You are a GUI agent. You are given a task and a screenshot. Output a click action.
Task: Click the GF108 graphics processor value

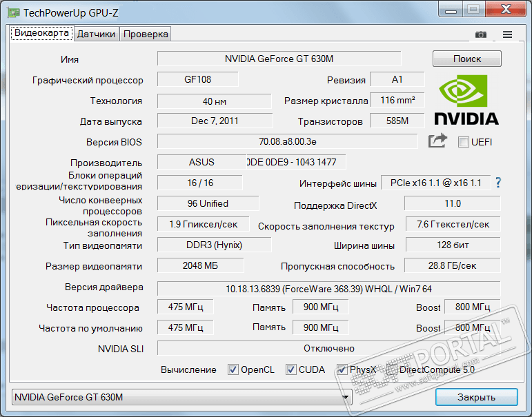198,79
